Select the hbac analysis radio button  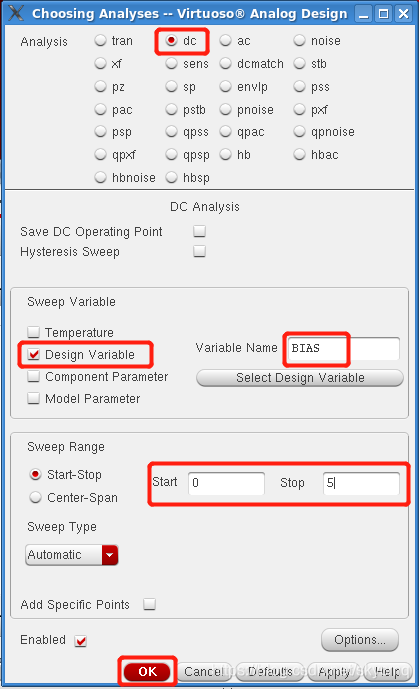click(x=299, y=154)
